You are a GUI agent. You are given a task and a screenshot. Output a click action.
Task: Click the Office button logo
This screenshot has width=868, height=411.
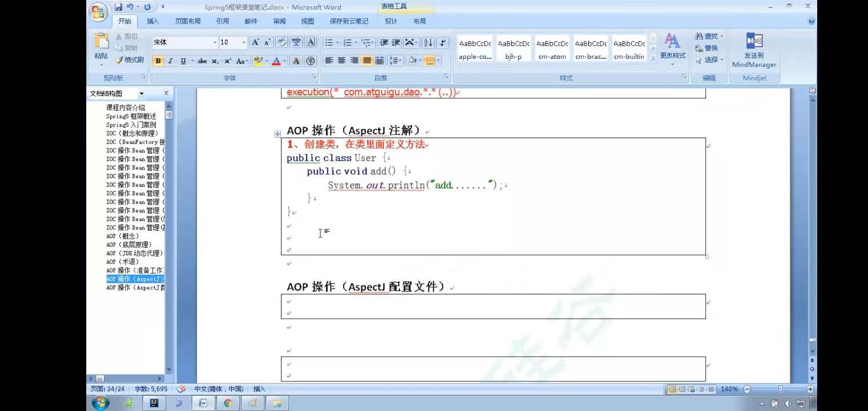pyautogui.click(x=98, y=12)
